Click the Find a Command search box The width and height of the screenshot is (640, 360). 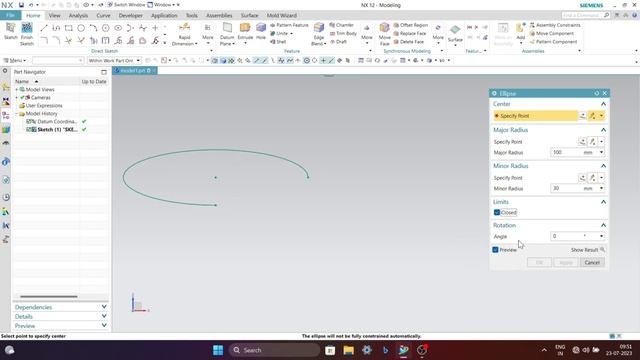[x=585, y=15]
